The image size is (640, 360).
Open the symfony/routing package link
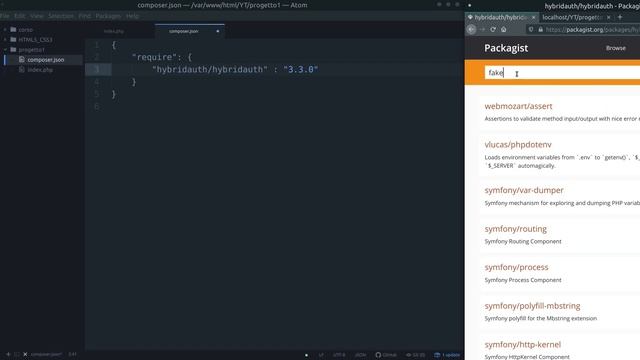pos(516,229)
